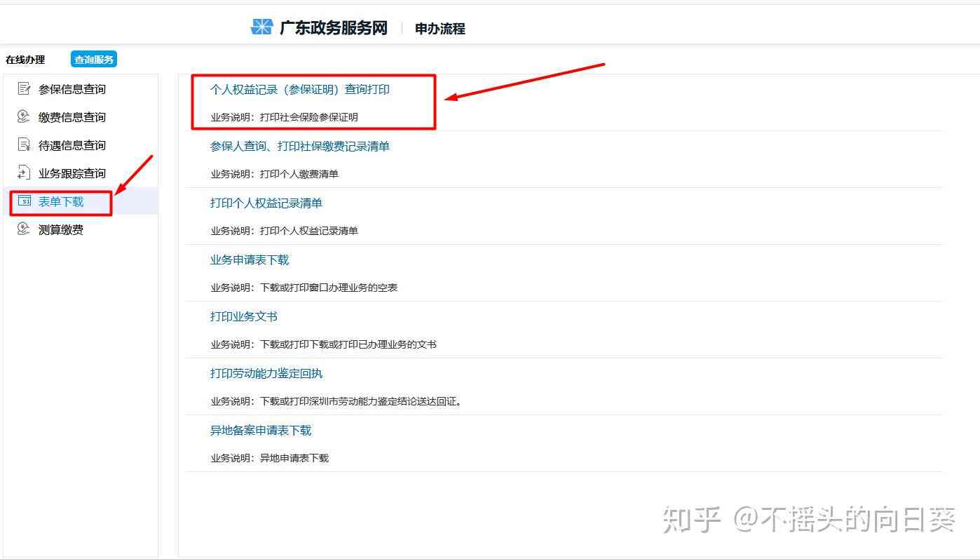This screenshot has width=980, height=559.
Task: Click the 申办流程 header text
Action: [440, 29]
